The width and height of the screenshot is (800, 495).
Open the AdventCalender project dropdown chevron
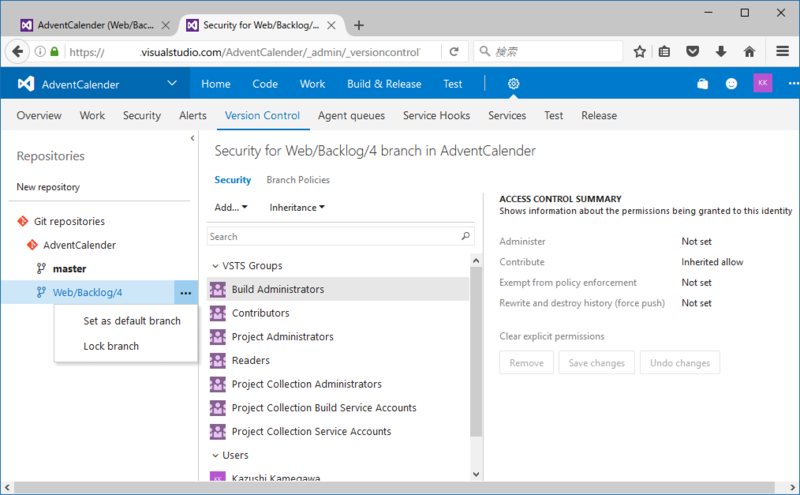(x=172, y=83)
